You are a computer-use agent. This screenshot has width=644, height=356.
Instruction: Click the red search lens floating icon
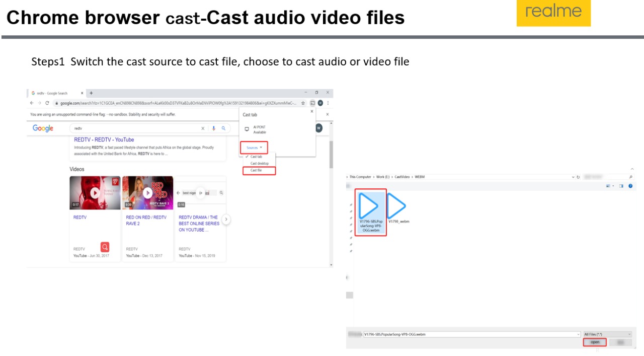(x=105, y=247)
